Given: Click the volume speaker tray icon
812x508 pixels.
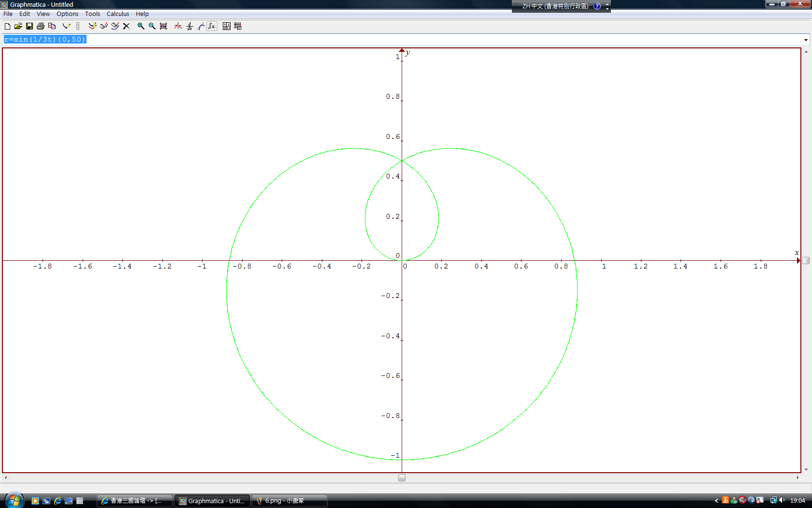Looking at the screenshot, I should point(782,500).
